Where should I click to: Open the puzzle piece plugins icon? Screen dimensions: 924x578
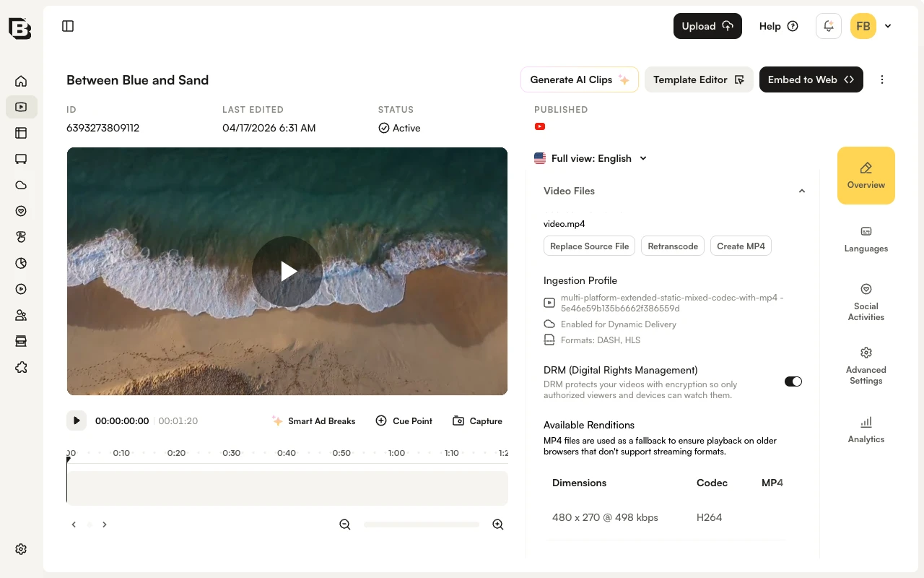coord(21,367)
